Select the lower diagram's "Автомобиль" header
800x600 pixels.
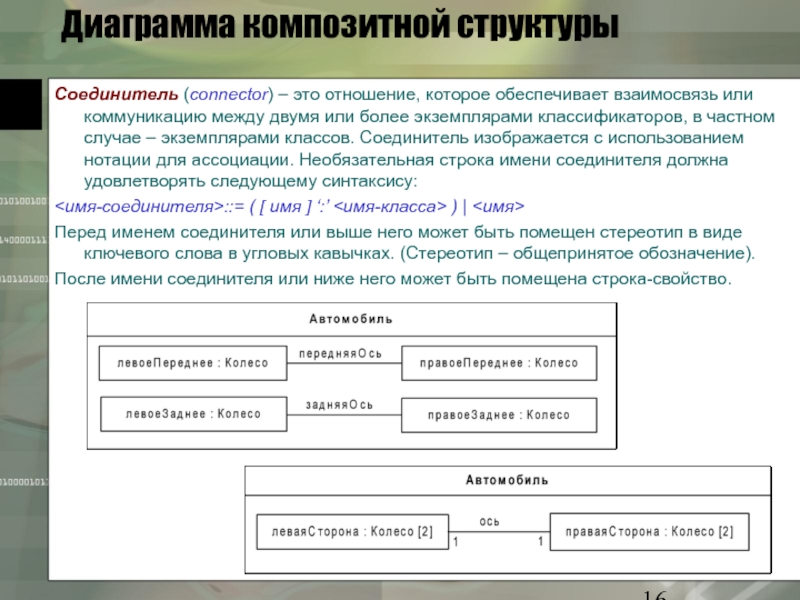507,480
